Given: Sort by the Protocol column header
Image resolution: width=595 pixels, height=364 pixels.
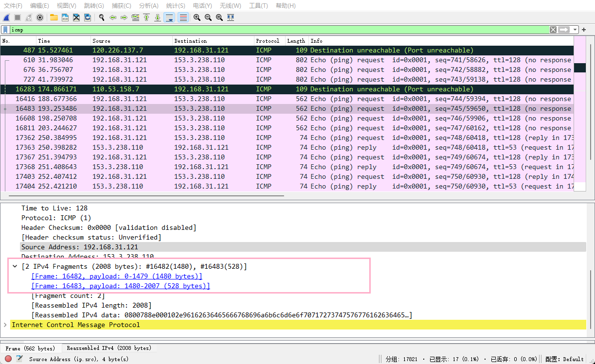Looking at the screenshot, I should [x=270, y=41].
